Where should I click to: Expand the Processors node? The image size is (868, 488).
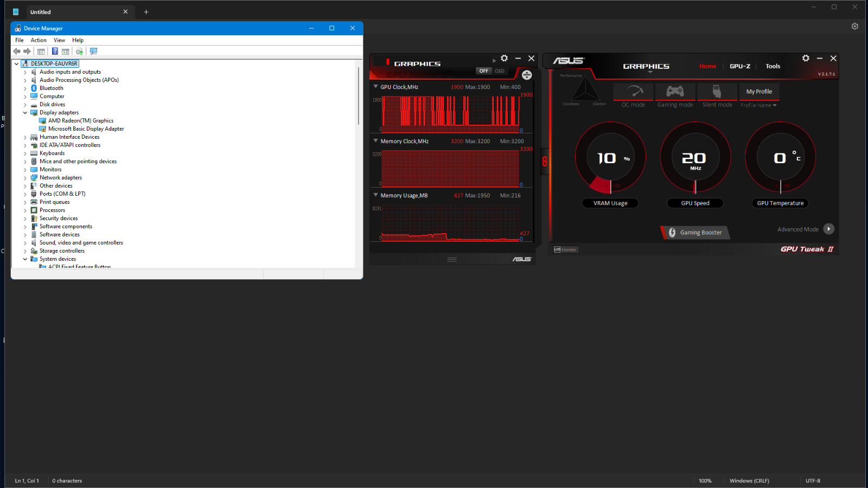[25, 210]
